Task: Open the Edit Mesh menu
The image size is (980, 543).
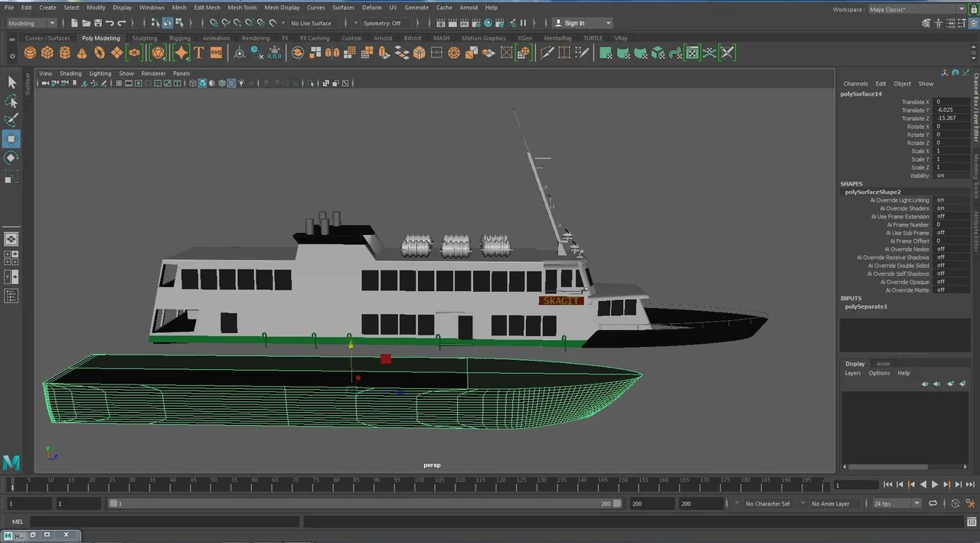Action: point(207,8)
